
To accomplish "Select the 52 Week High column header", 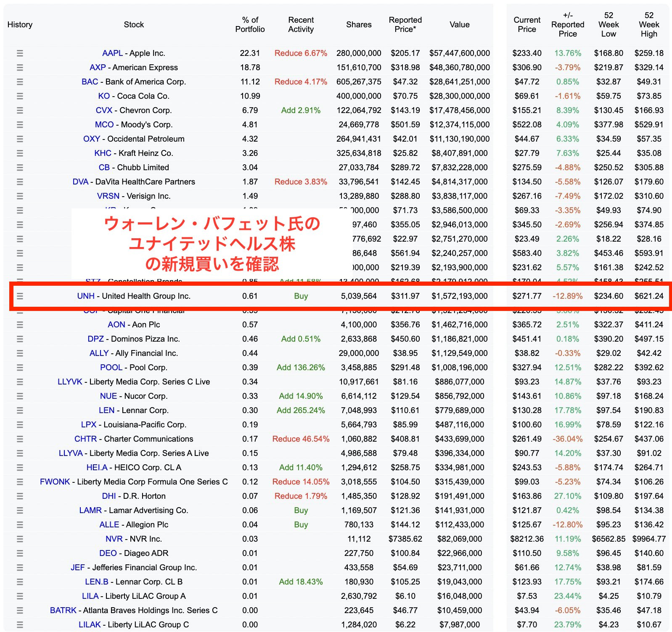I will coord(649,25).
